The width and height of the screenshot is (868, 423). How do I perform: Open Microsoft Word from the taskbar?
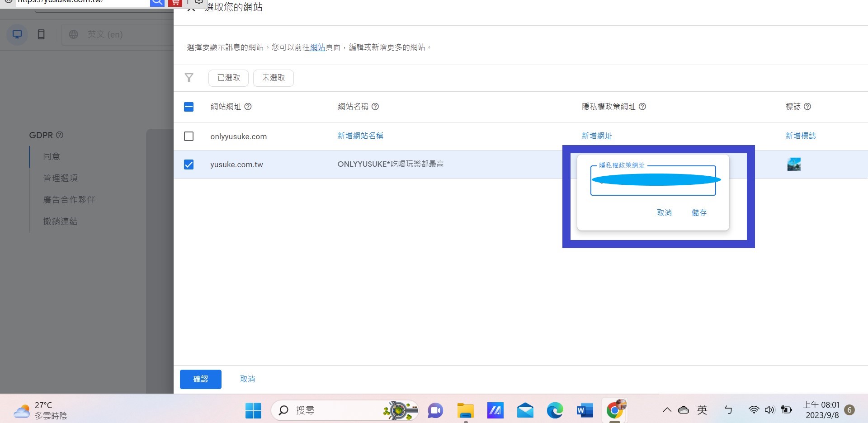(x=584, y=410)
